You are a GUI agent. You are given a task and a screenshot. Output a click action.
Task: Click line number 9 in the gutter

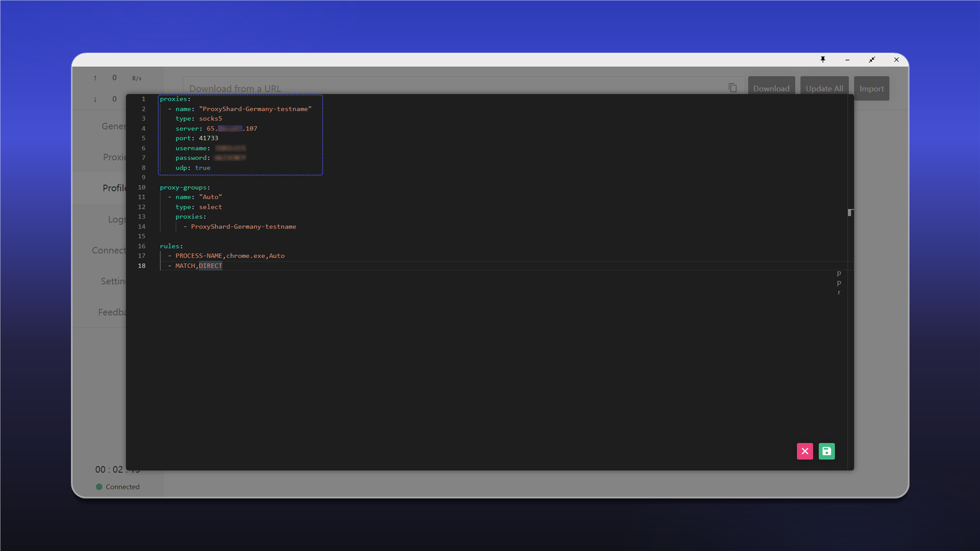(143, 178)
